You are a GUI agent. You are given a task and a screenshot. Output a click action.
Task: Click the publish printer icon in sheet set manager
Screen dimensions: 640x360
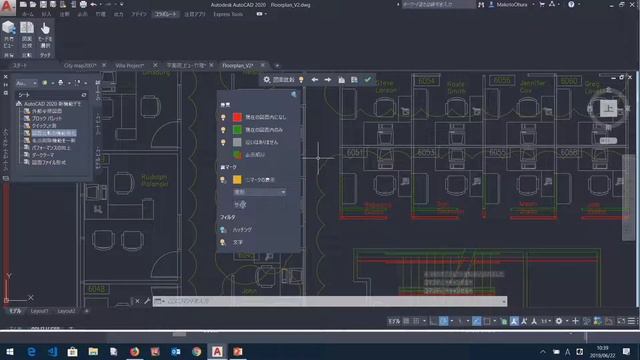click(60, 83)
